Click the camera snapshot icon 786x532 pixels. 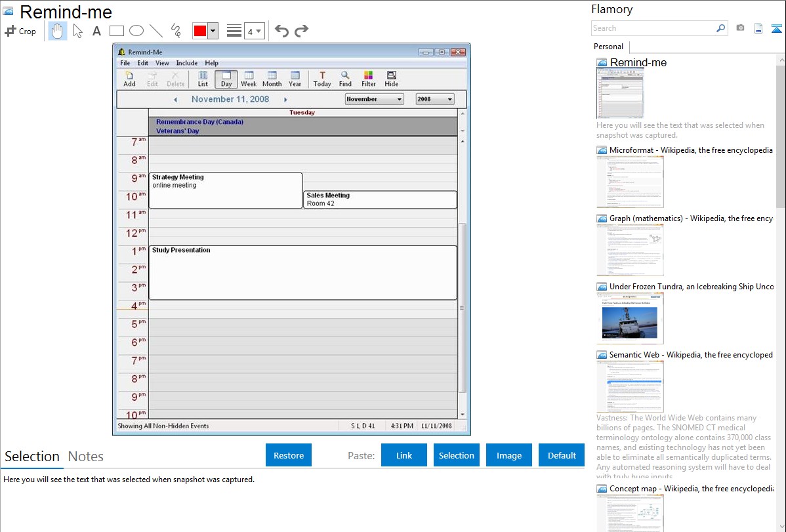point(740,28)
